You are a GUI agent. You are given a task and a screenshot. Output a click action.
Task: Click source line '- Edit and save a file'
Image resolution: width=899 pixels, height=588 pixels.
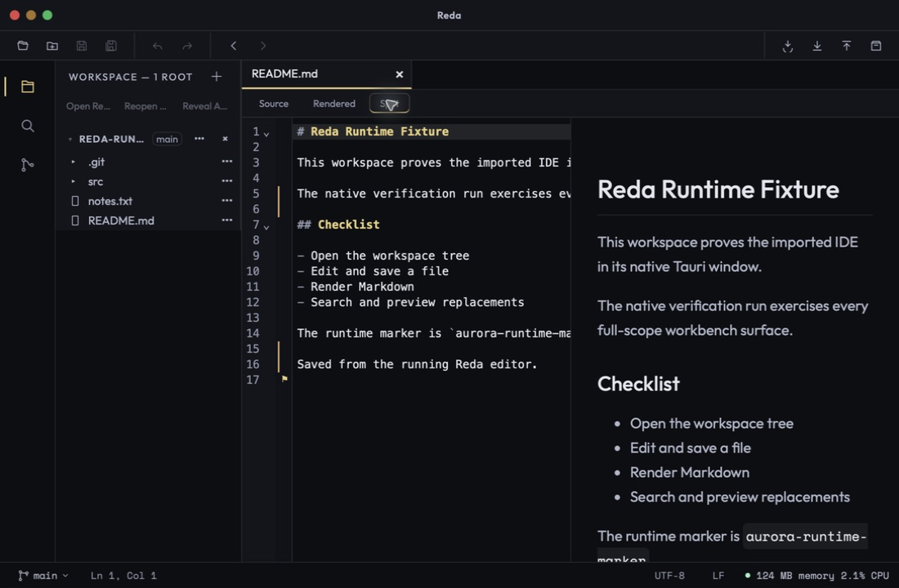[373, 271]
